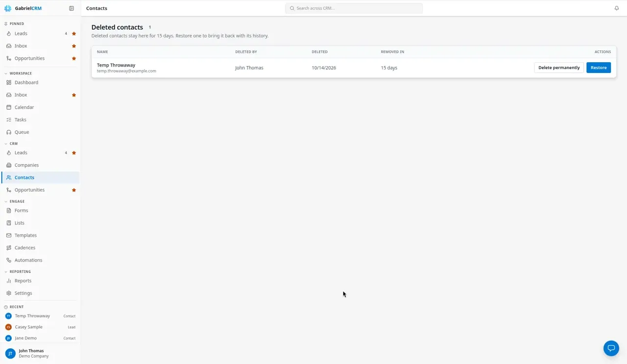Go to Calendar in Workspace
Screen dimensions: 627x364
40,107
